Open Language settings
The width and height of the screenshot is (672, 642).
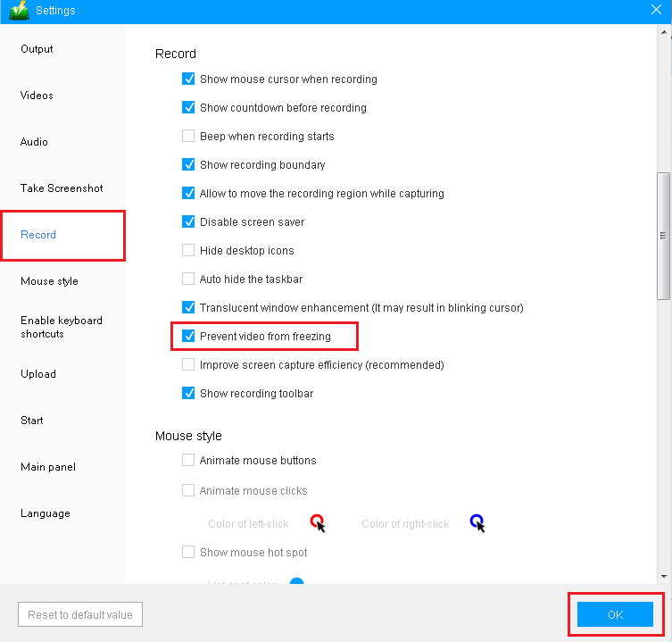coord(45,513)
